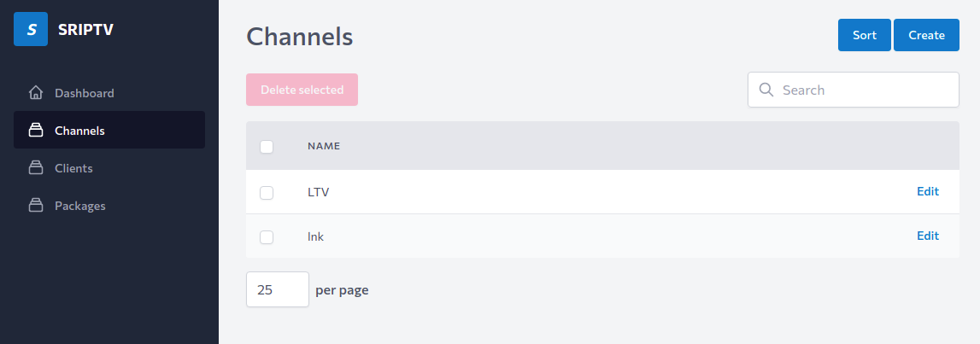The width and height of the screenshot is (980, 344).
Task: Click the NAME column header
Action: (324, 146)
